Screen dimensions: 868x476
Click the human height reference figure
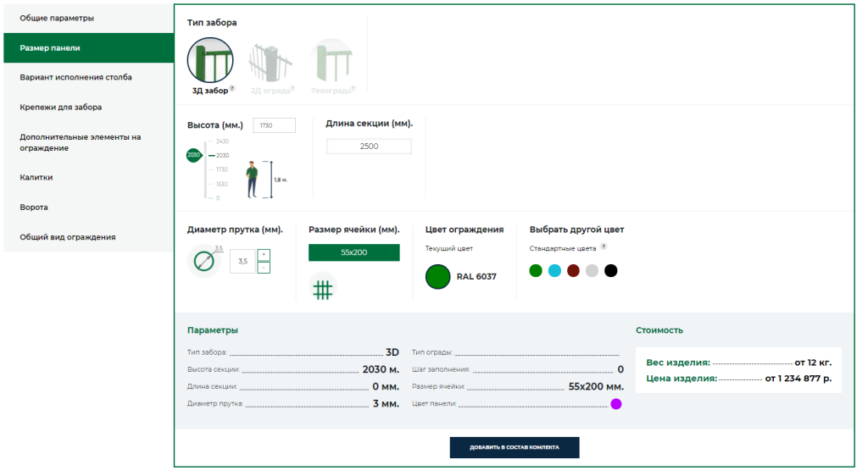[252, 180]
